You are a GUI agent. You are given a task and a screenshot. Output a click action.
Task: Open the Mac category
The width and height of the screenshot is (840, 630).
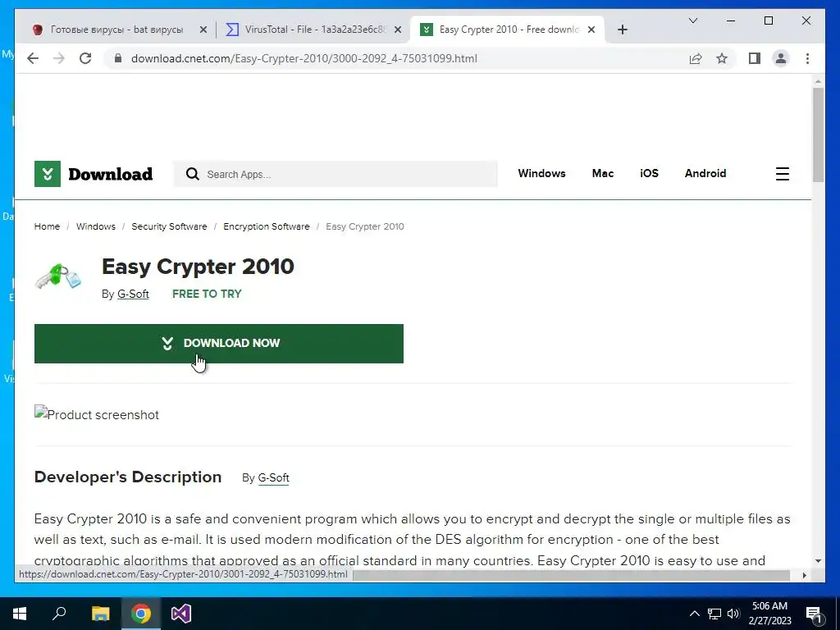click(x=603, y=173)
